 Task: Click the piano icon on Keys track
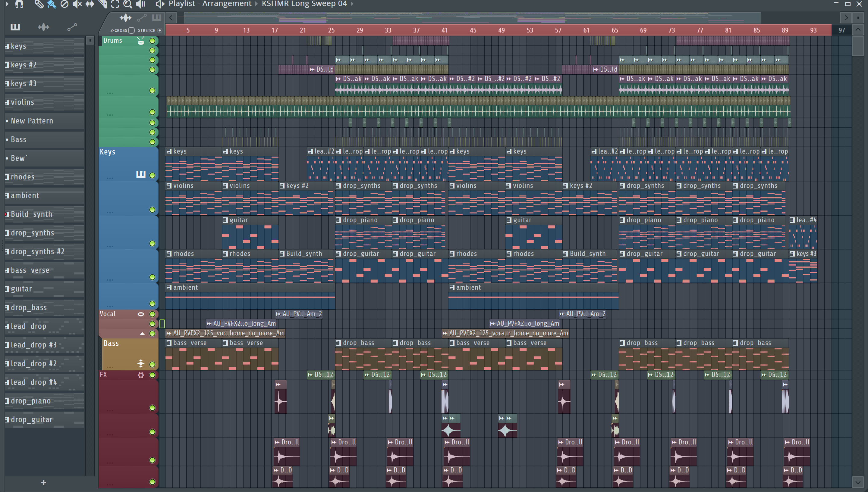pyautogui.click(x=141, y=174)
